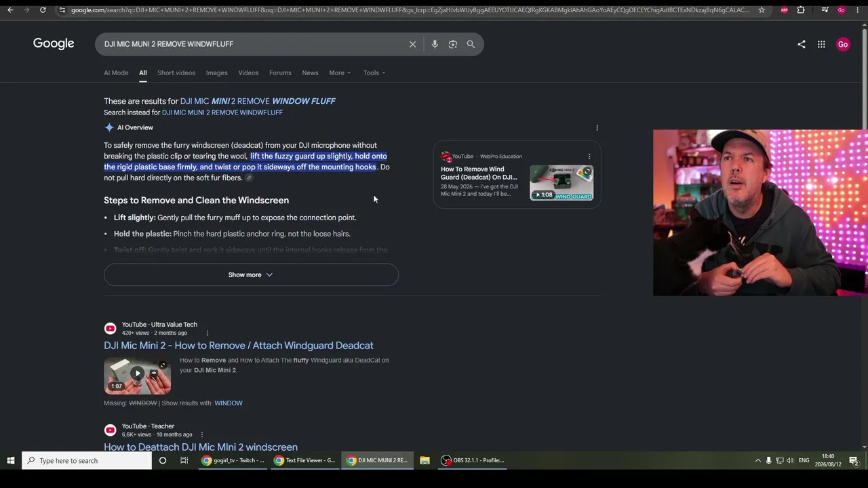
Task: Play the Ultra Value Tech video thumbnail
Action: click(x=138, y=375)
